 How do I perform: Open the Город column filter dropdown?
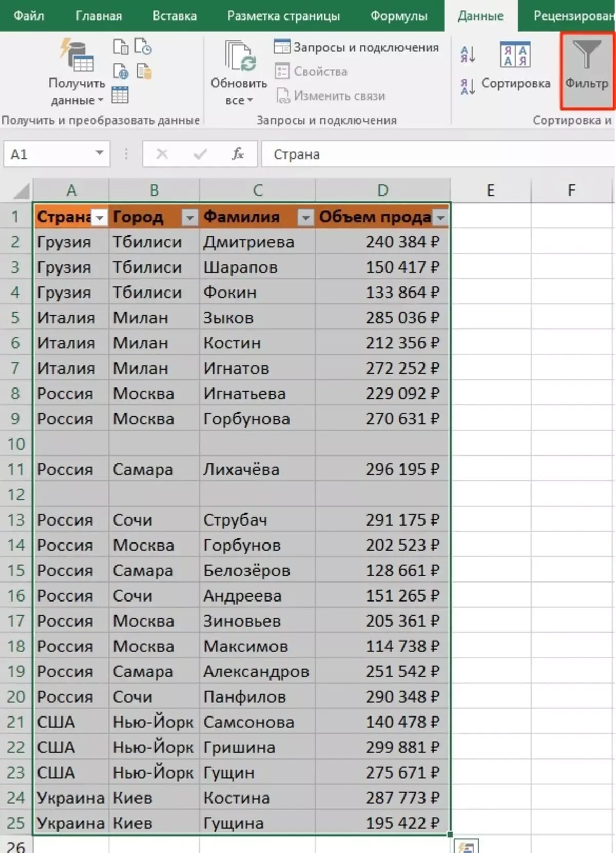190,218
